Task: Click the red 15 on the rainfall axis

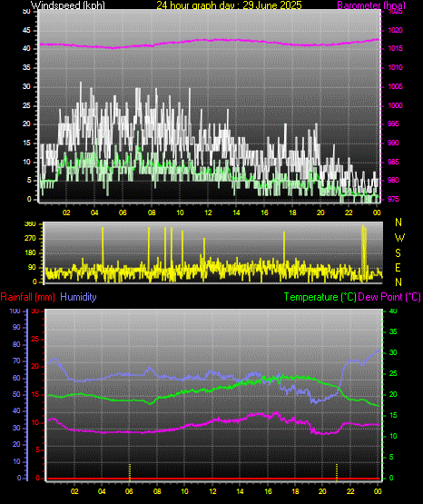Action: [35, 395]
